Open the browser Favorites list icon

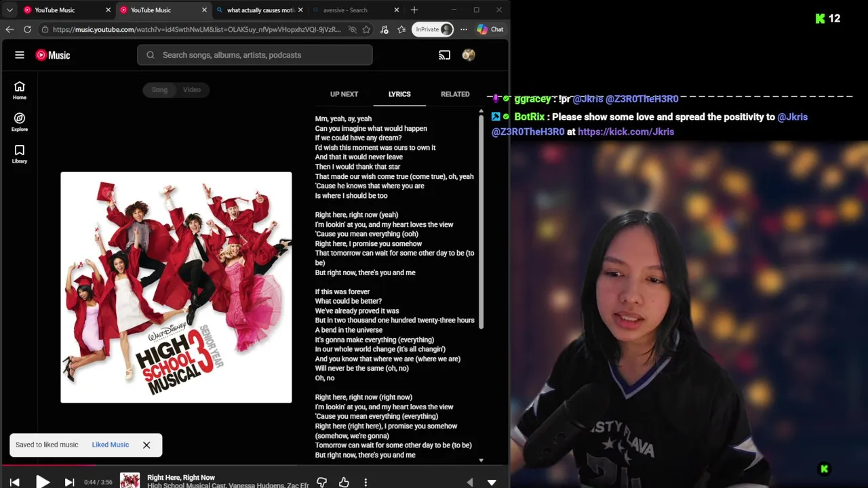coord(401,30)
